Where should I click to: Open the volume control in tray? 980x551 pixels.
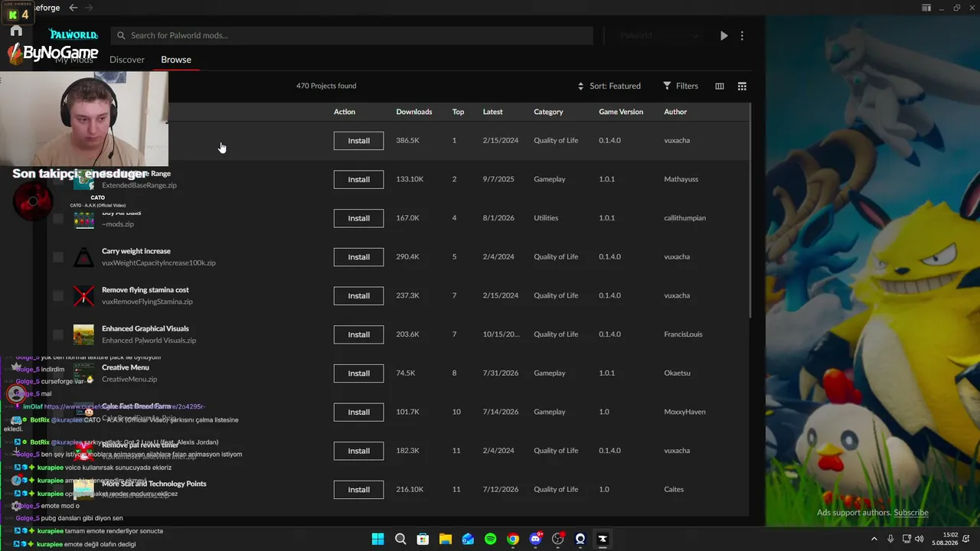tap(920, 539)
